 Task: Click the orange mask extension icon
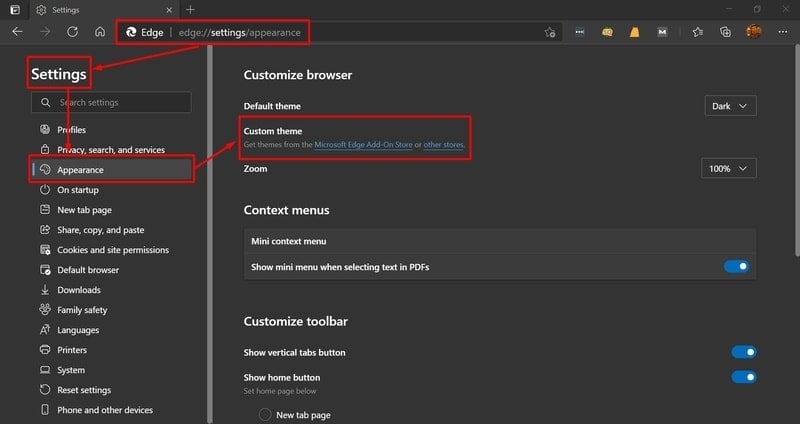tap(607, 32)
